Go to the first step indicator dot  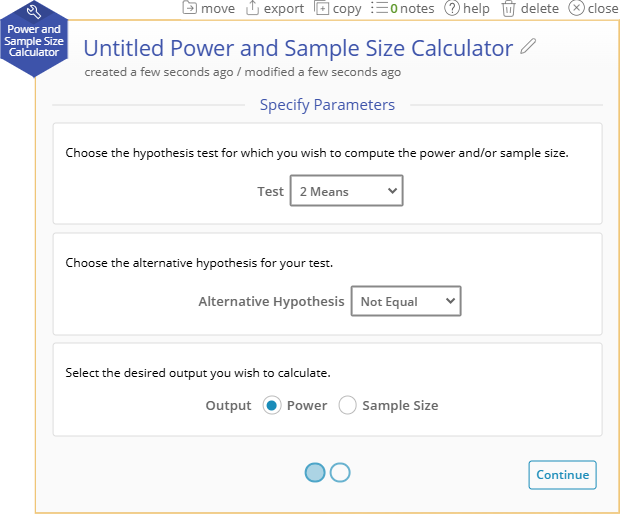pyautogui.click(x=315, y=472)
